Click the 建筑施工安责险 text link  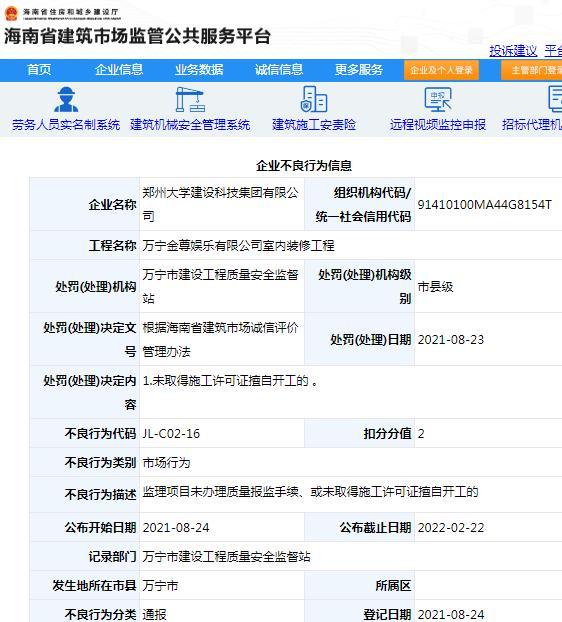tap(314, 125)
